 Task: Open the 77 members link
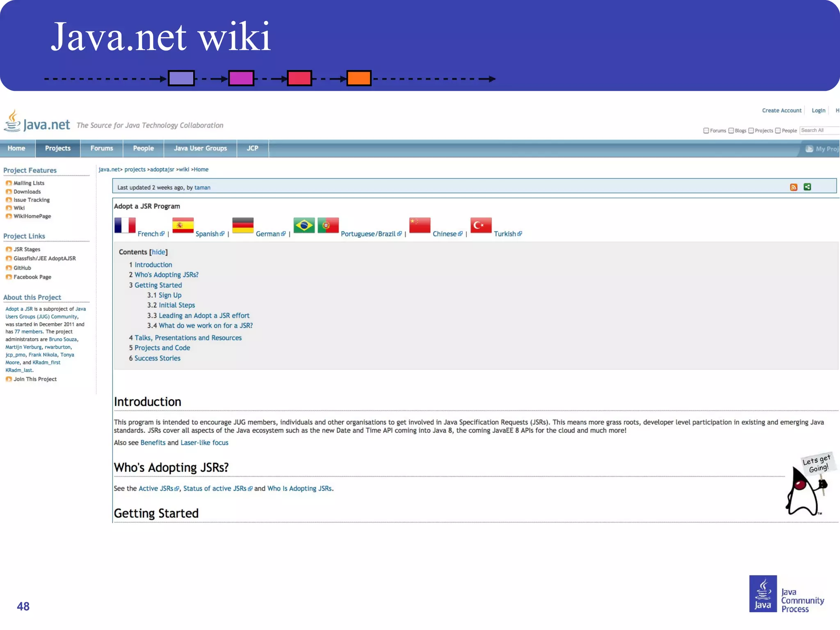28,332
